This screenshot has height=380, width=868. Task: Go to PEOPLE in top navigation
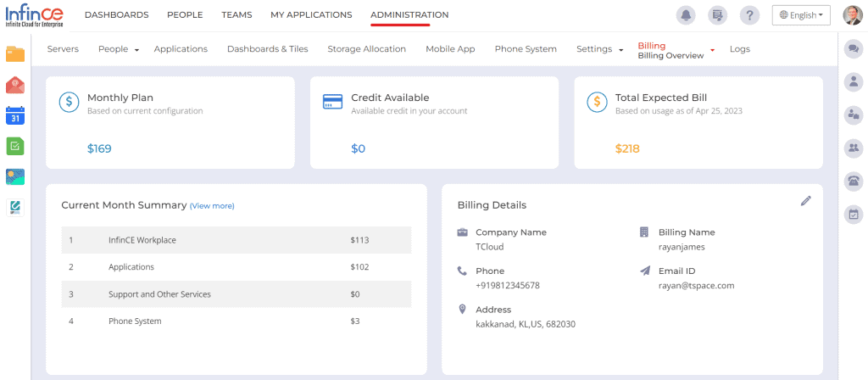pos(185,15)
